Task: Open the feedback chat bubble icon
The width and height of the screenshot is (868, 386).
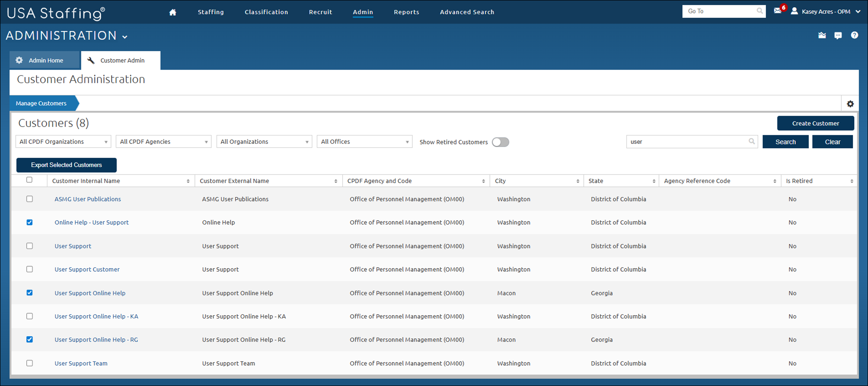Action: (838, 35)
